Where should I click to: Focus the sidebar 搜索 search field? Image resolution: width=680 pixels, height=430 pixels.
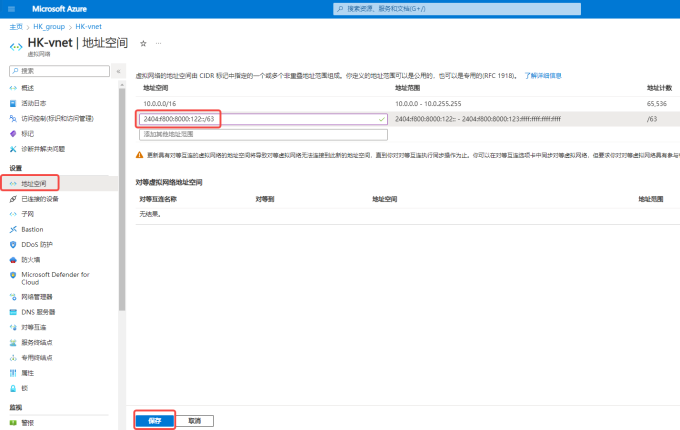tap(59, 71)
